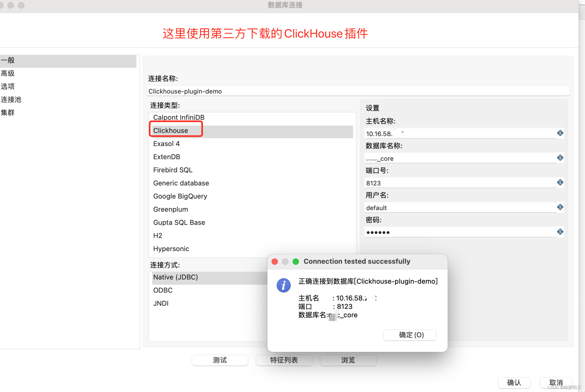585x392 pixels.
Task: Click variable icon beside host name field
Action: tap(560, 133)
